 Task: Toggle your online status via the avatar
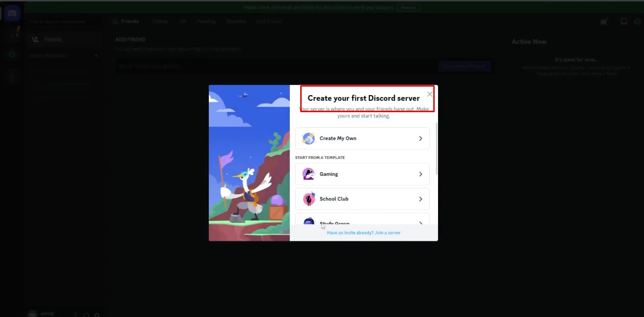pyautogui.click(x=32, y=313)
